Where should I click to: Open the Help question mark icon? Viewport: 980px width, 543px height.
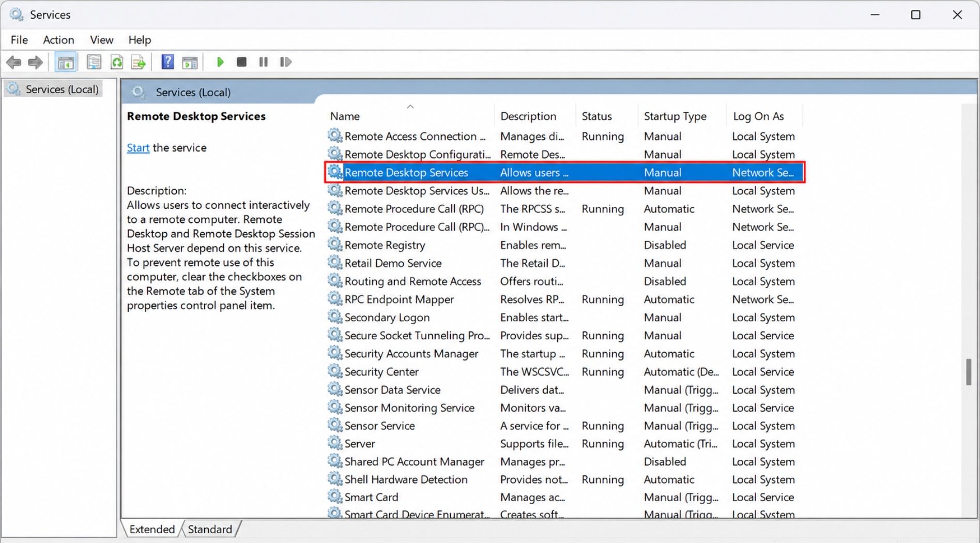click(x=167, y=62)
